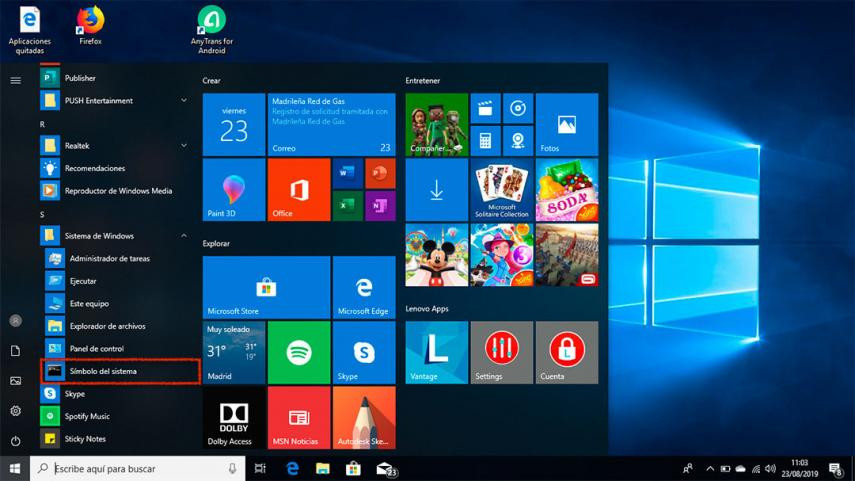Open Spotify Music in the app list
Viewport: 855px width, 481px height.
tap(115, 416)
